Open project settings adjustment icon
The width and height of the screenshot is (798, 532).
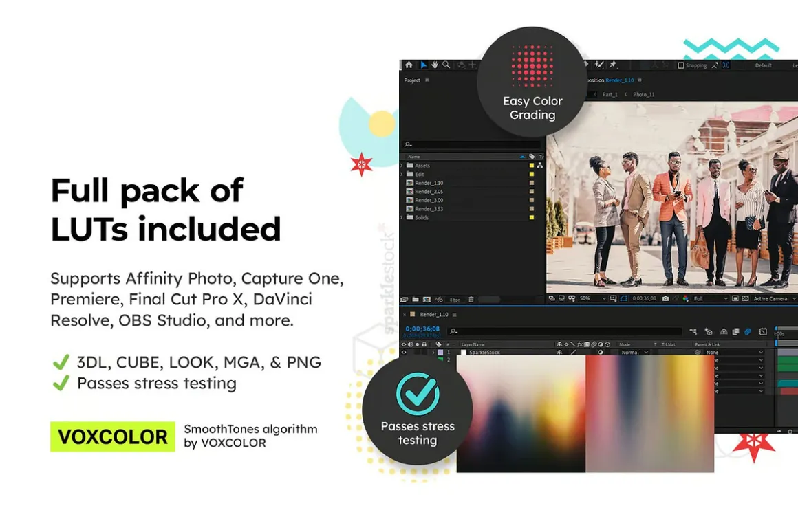439,300
